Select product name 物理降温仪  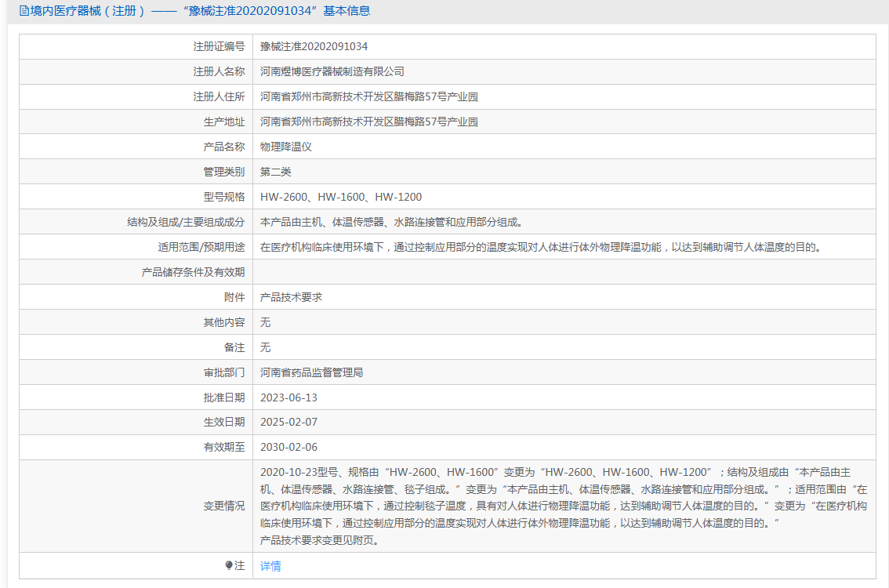(x=285, y=147)
